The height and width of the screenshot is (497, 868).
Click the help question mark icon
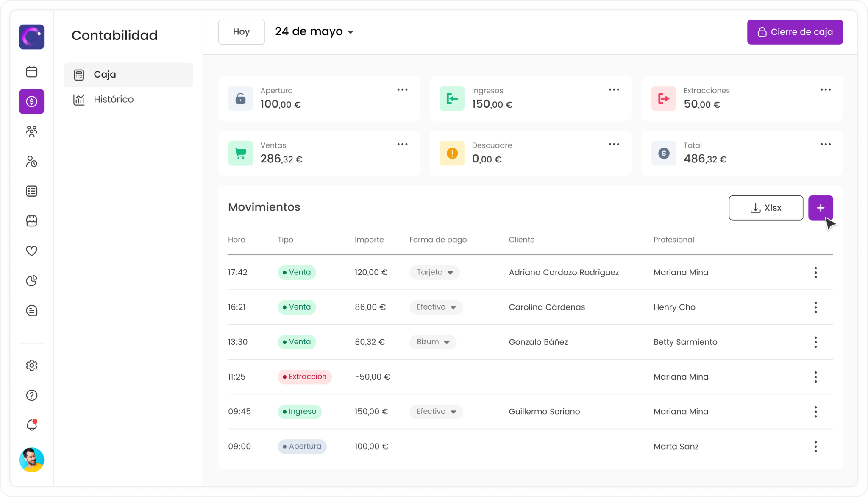click(32, 395)
